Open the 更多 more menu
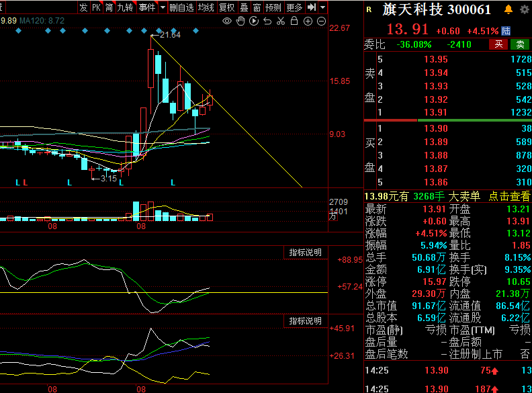Viewport: 532px width, 393px height. pos(294,7)
